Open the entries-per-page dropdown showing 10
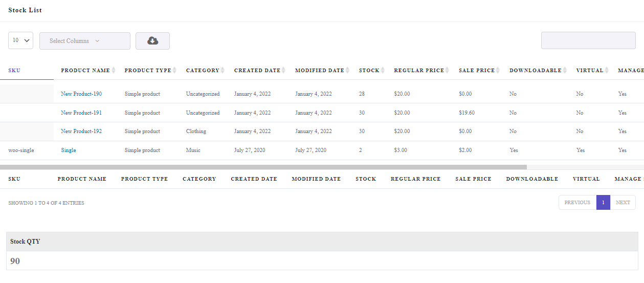Viewport: 644px width, 283px height. coord(20,40)
